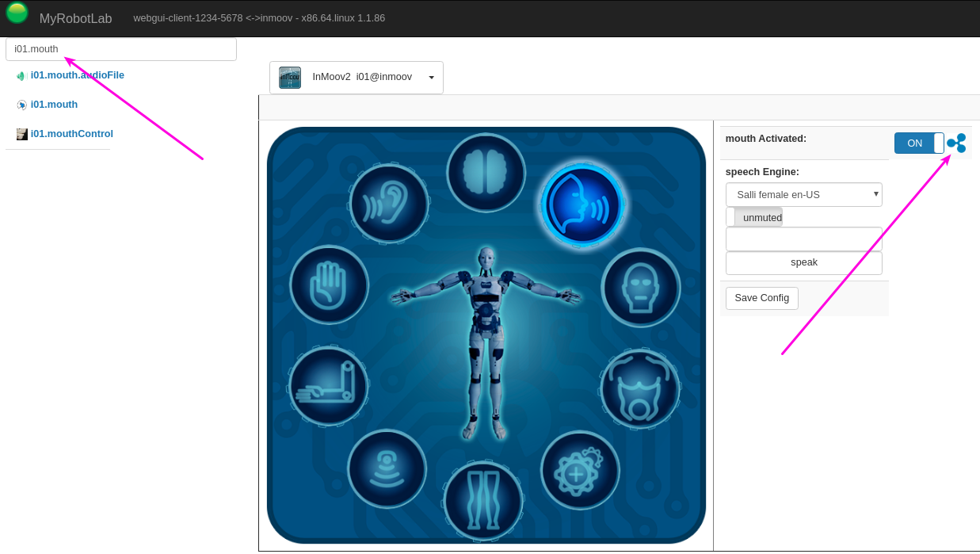This screenshot has height=554, width=980.
Task: Open i01.mouthControl in the service list
Action: coord(72,134)
